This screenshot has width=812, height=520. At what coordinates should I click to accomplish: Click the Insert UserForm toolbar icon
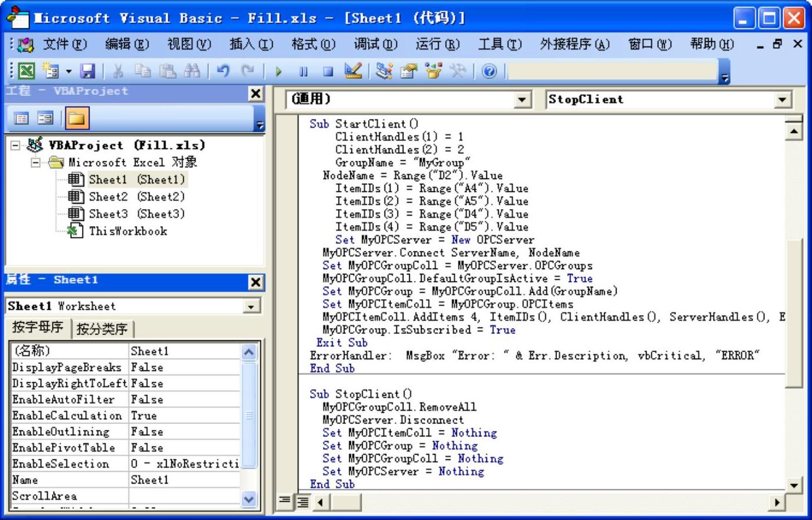click(51, 71)
